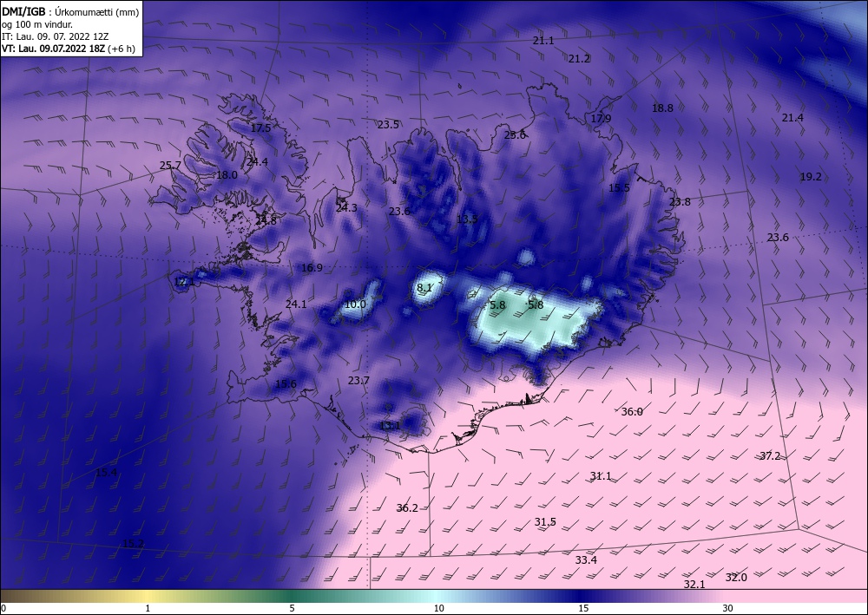Select the 23.7 value
The image size is (868, 615).
pos(358,381)
